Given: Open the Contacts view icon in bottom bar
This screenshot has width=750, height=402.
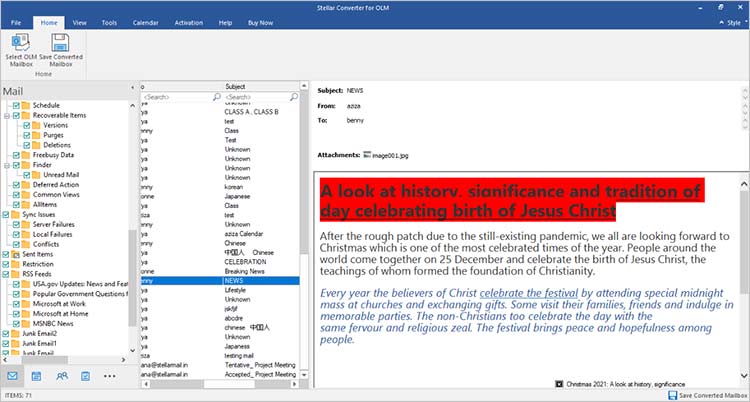Looking at the screenshot, I should tap(62, 375).
